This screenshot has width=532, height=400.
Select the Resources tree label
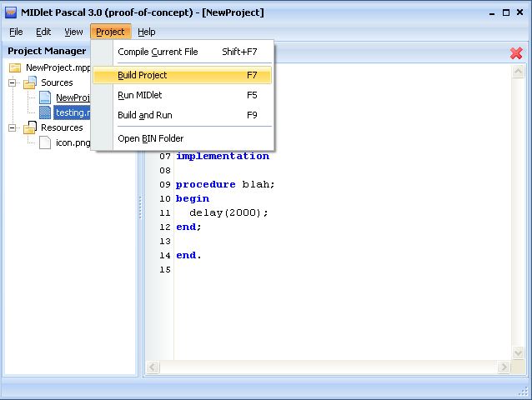(62, 127)
